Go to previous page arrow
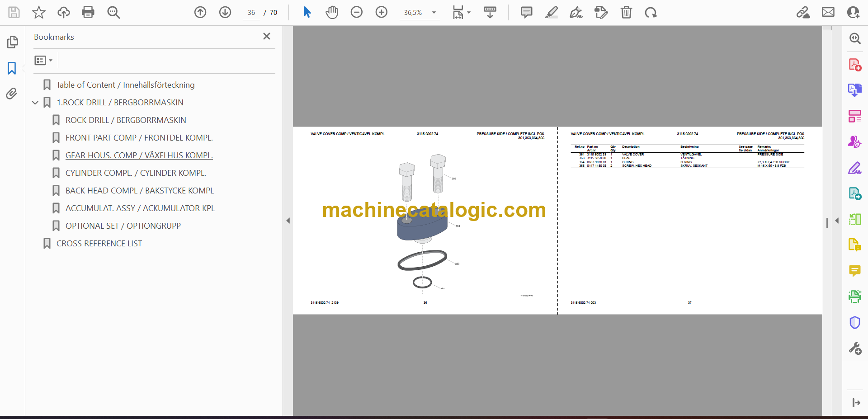The width and height of the screenshot is (868, 419). point(200,12)
